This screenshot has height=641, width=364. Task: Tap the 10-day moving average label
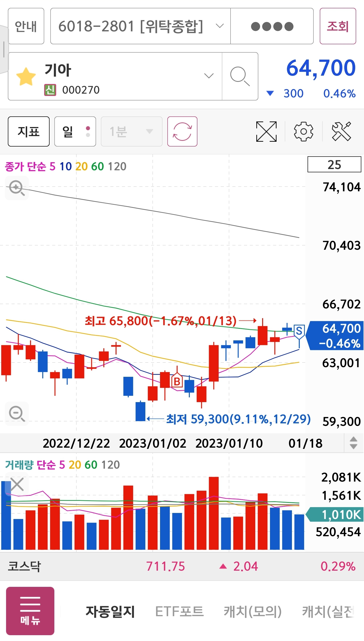65,166
